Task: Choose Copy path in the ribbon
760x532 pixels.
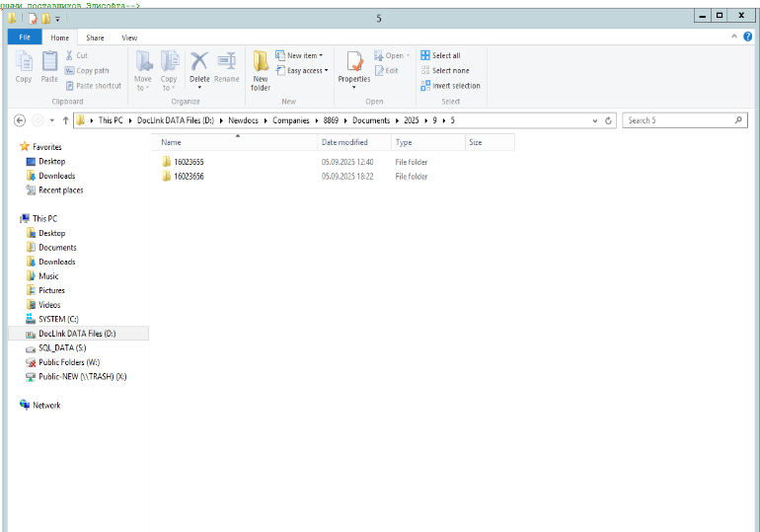Action: (87, 71)
